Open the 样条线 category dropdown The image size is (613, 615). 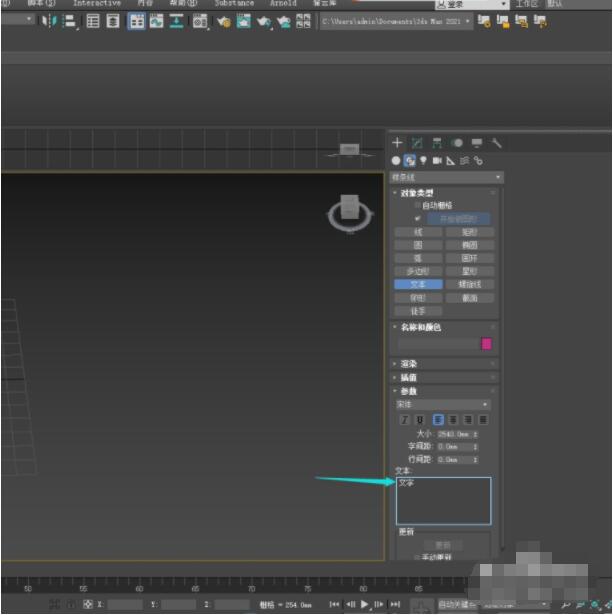(446, 177)
